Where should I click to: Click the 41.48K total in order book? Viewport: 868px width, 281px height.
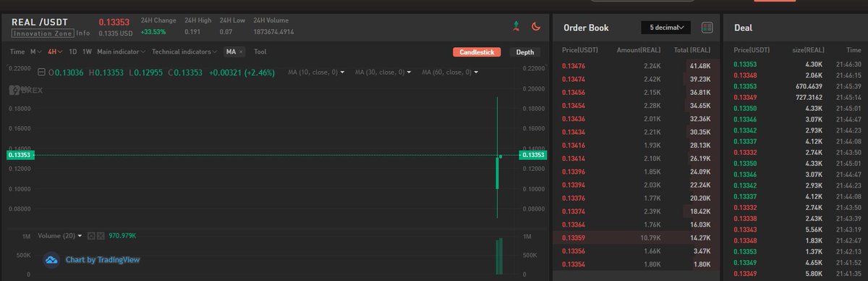[699, 66]
